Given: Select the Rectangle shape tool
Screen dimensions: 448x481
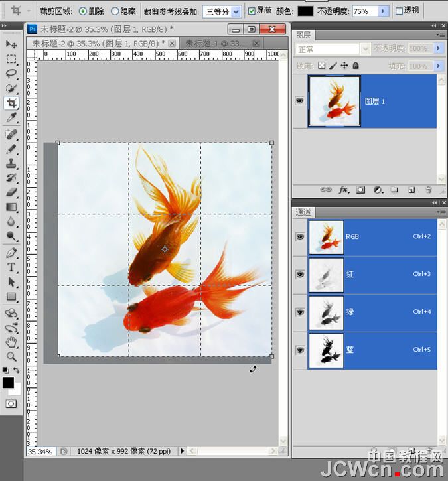Looking at the screenshot, I should [11, 297].
